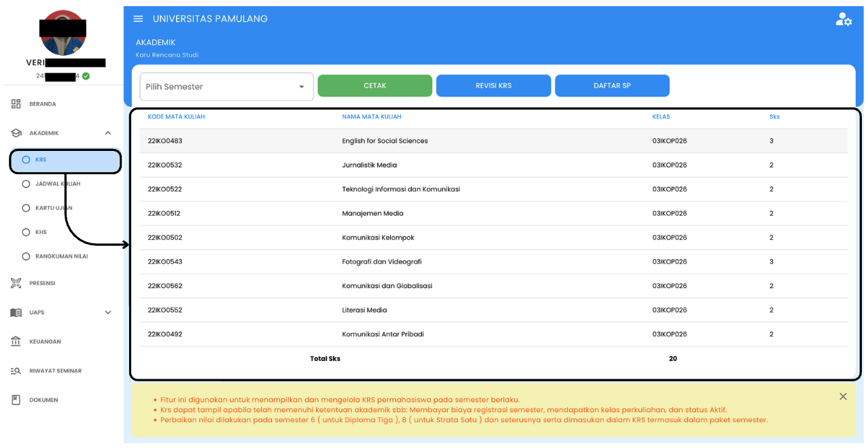The image size is (868, 448).
Task: Expand the UAPS menu chevron
Action: [x=108, y=312]
